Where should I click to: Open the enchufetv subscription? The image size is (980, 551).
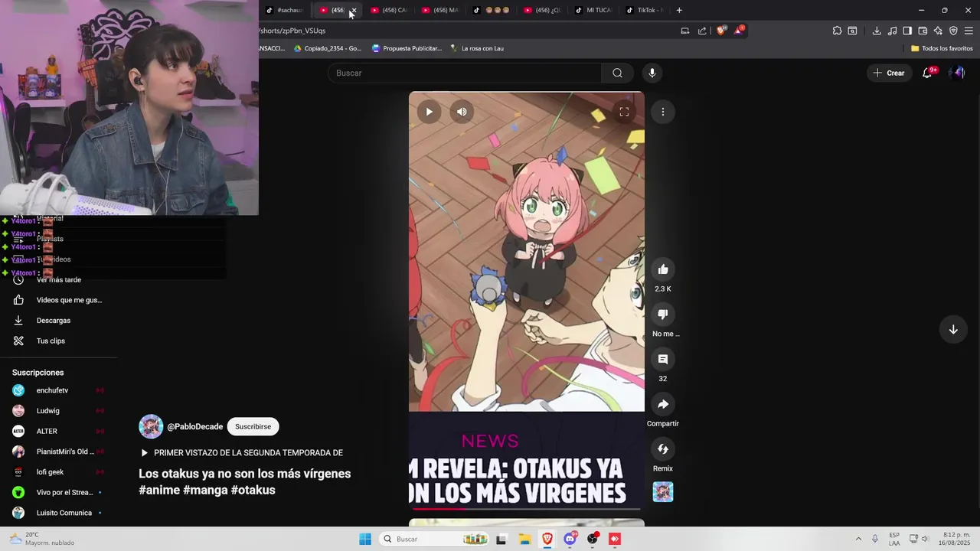pyautogui.click(x=58, y=390)
